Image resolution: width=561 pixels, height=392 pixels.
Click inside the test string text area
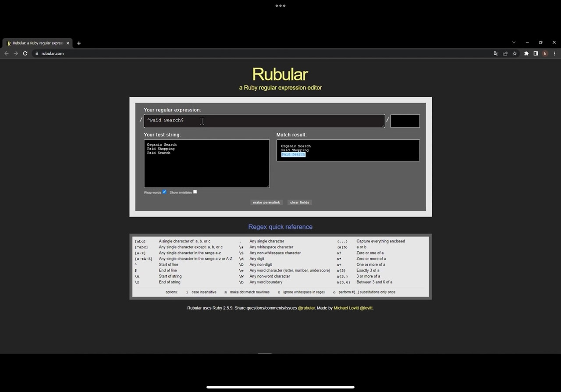point(207,164)
